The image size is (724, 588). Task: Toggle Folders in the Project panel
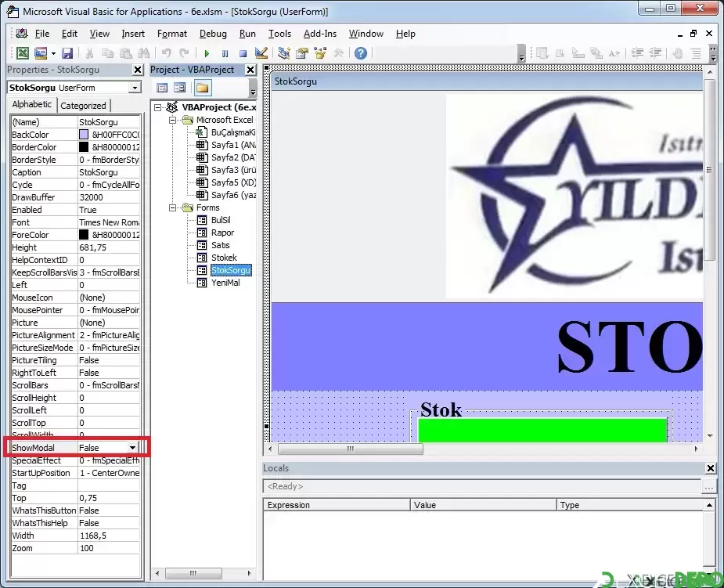click(x=202, y=88)
